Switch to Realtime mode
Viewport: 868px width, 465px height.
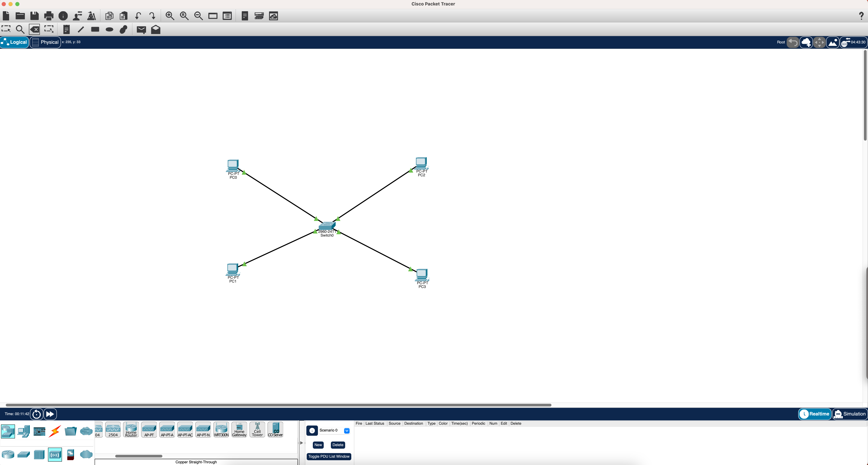(815, 414)
